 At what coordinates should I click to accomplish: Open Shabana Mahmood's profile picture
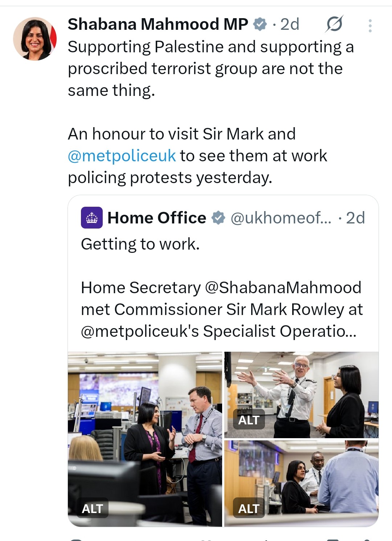tap(35, 39)
